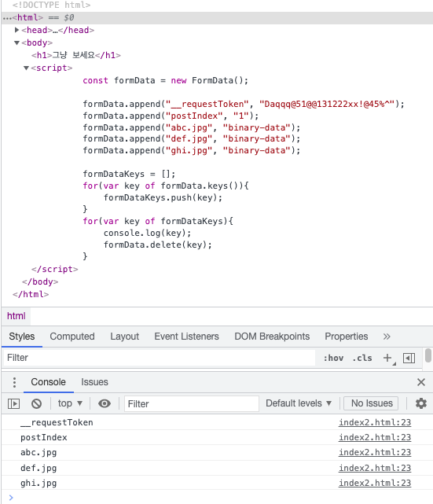Viewport: 433px width, 504px height.
Task: Toggle the .cls class editor
Action: pos(362,358)
